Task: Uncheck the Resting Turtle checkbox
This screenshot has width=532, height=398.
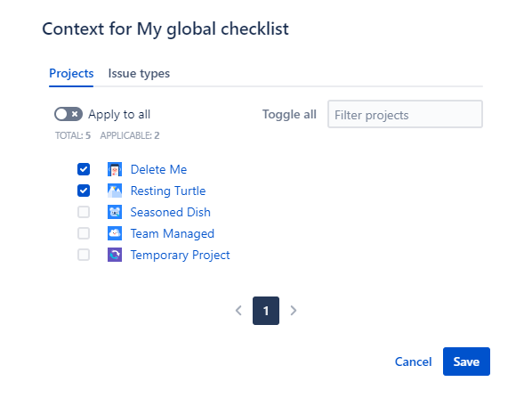Action: pos(84,191)
